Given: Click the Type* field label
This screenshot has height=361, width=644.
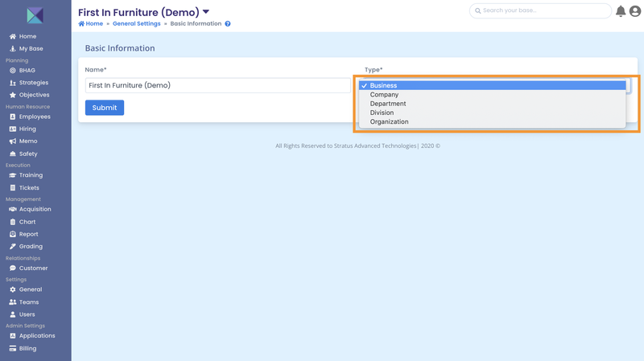Looking at the screenshot, I should [374, 70].
